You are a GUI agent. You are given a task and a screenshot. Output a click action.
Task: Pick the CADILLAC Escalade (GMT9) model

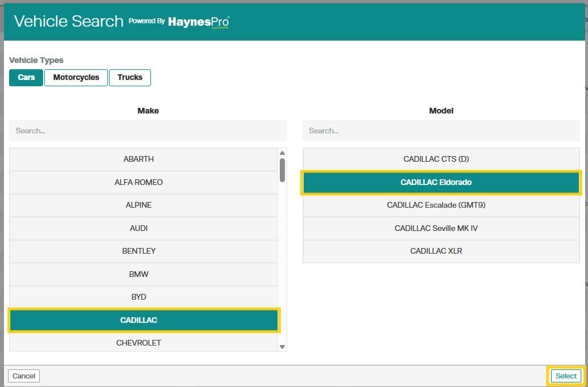441,205
